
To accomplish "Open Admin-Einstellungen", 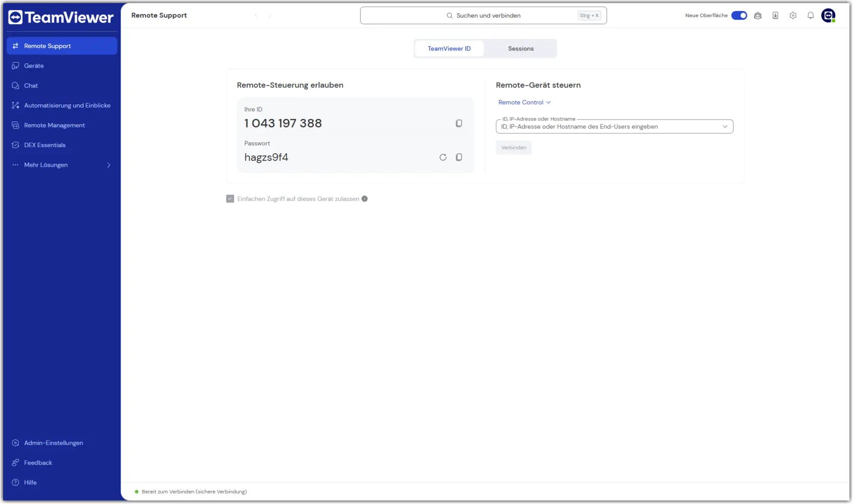I will tap(62, 443).
